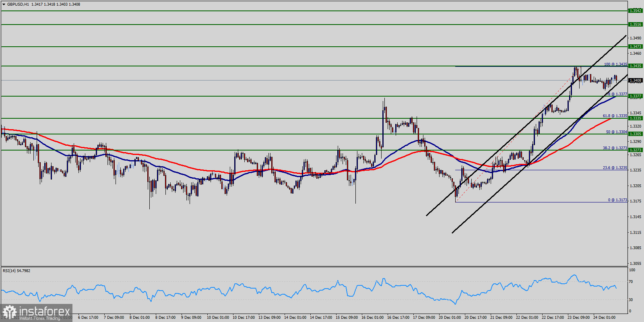
Task: Select the Fibonacci label 0 @ 1.3173
Action: 617,200
